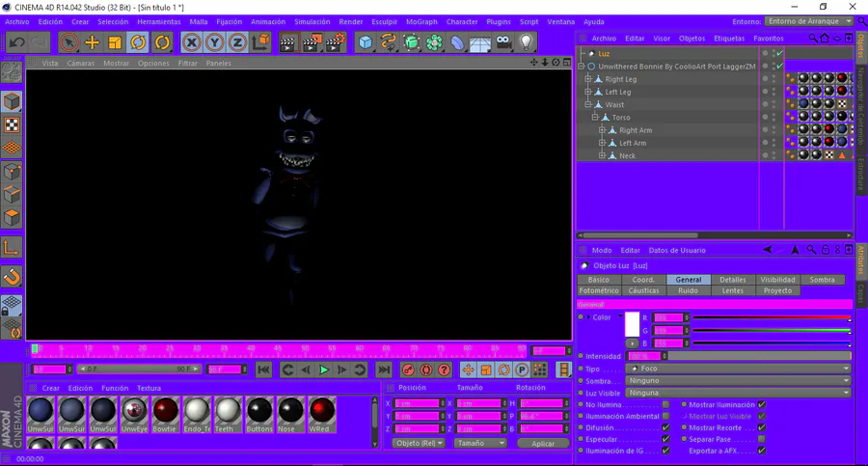868x466 pixels.
Task: Adjust the Intensidad slider
Action: click(760, 356)
